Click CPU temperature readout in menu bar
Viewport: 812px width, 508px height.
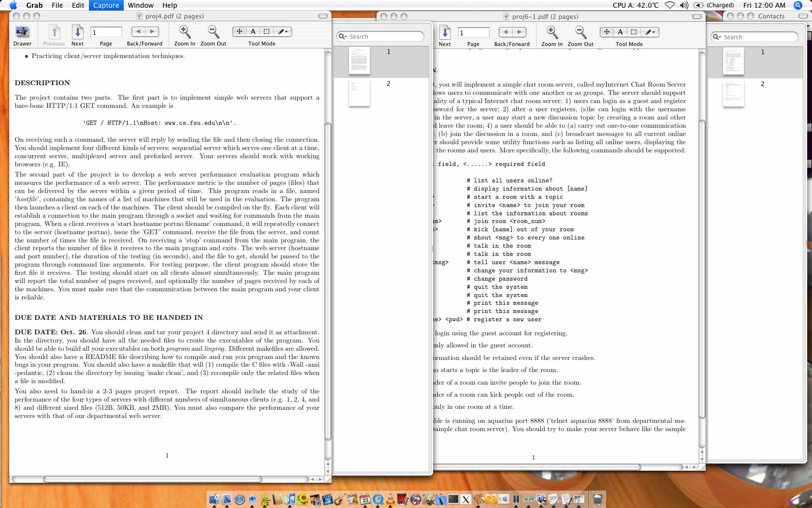636,5
